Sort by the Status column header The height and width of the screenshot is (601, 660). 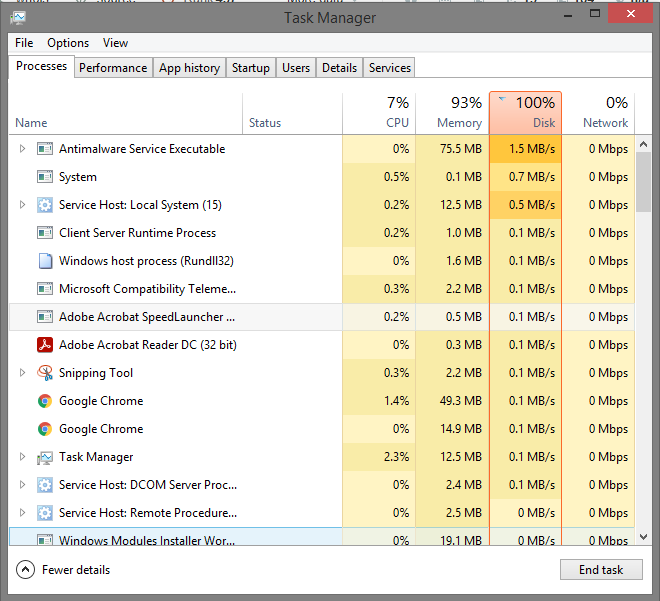point(293,114)
